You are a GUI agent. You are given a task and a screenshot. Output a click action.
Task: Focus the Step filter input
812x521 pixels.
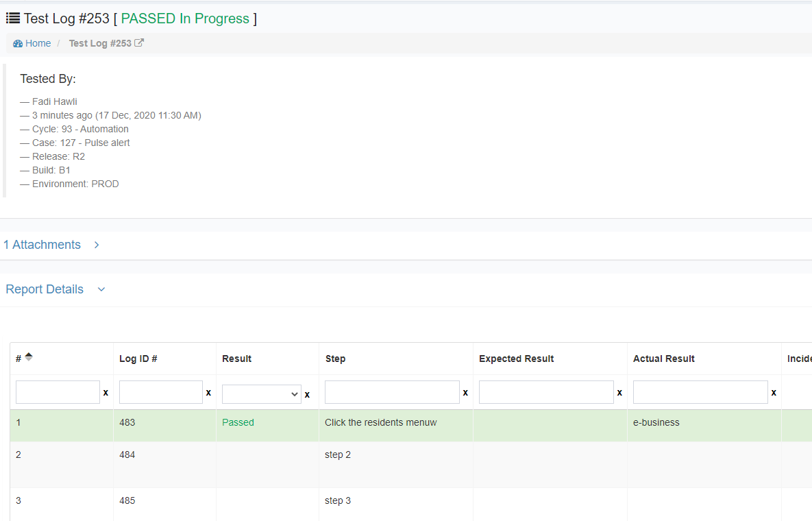coord(392,392)
